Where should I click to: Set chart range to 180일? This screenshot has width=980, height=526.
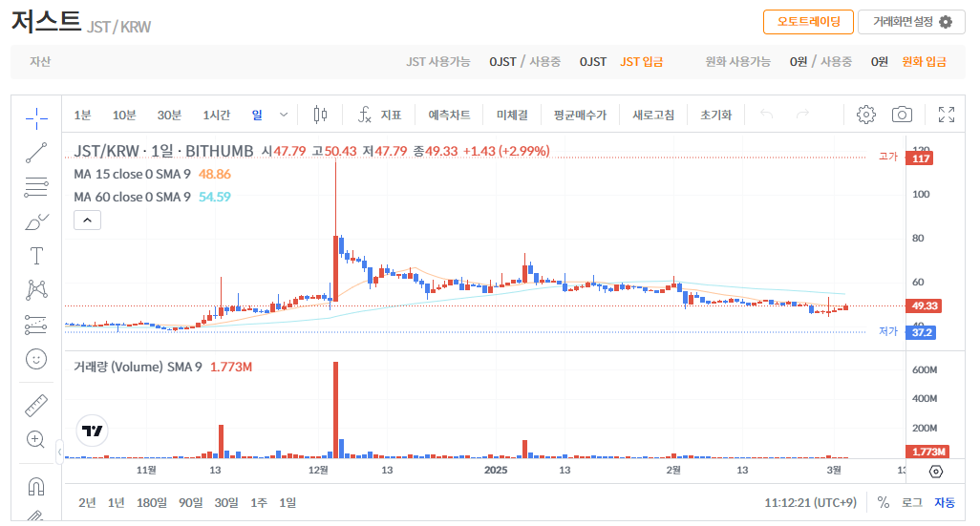[x=152, y=502]
